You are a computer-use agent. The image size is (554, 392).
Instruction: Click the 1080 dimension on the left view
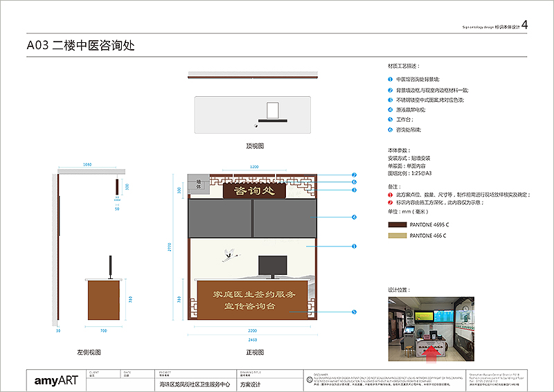pos(87,165)
